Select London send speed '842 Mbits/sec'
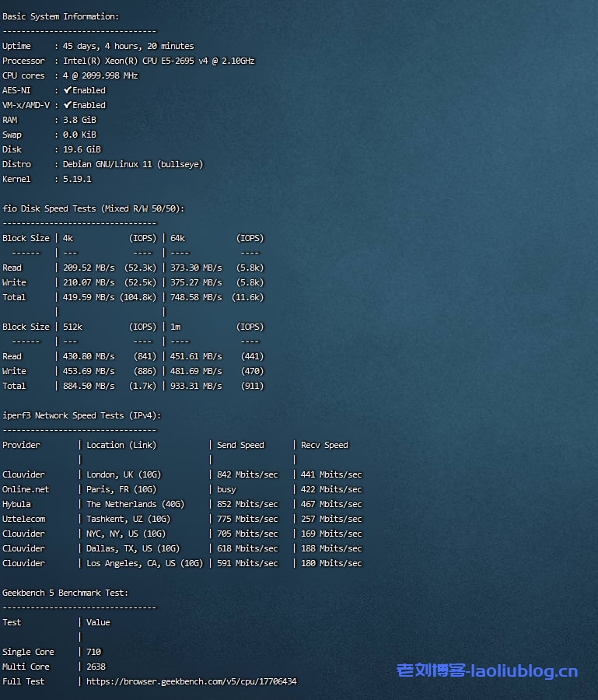 [x=247, y=474]
